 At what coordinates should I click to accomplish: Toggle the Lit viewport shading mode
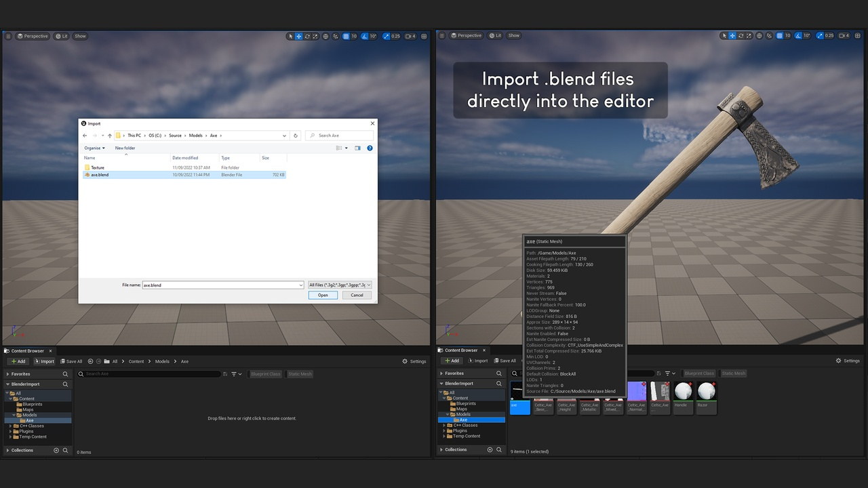[61, 36]
